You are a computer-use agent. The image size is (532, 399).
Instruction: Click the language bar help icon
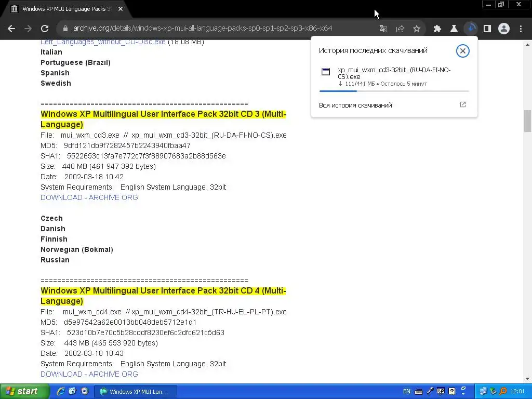pos(452,392)
